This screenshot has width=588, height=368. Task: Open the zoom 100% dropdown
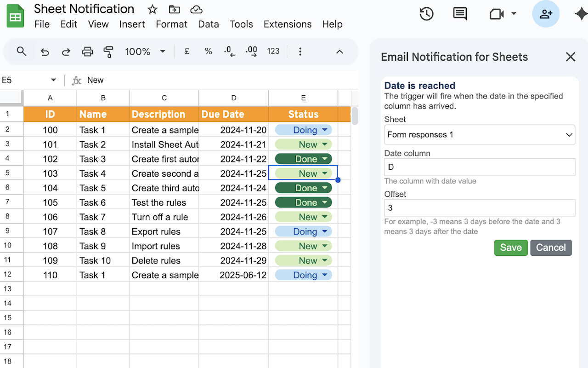[x=162, y=52]
